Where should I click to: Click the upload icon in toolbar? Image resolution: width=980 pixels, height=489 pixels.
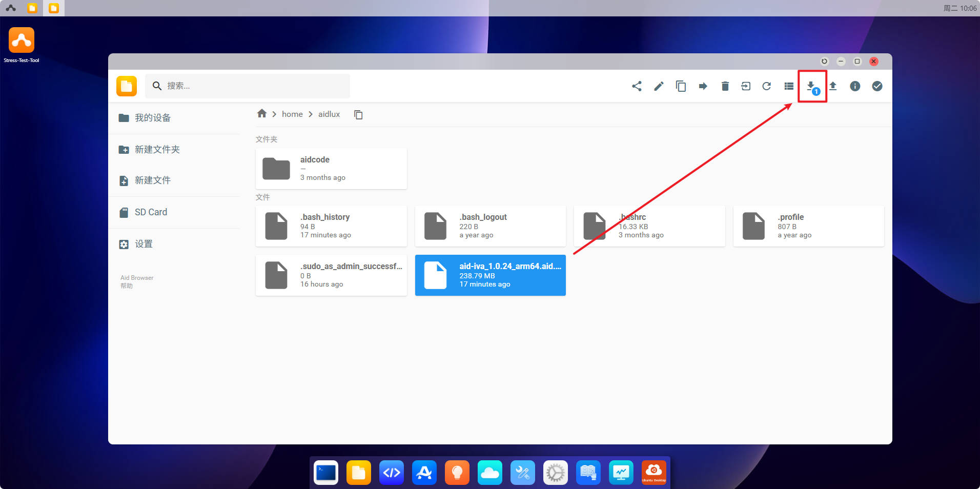833,86
